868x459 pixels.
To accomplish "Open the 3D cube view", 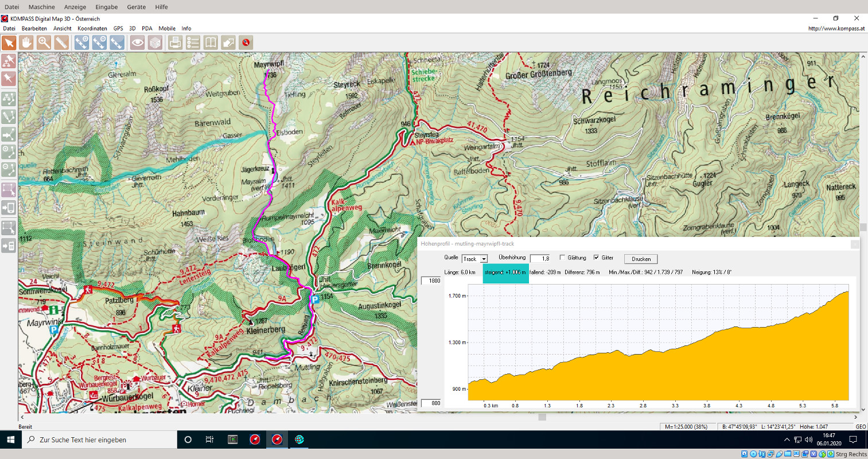I will click(x=155, y=42).
